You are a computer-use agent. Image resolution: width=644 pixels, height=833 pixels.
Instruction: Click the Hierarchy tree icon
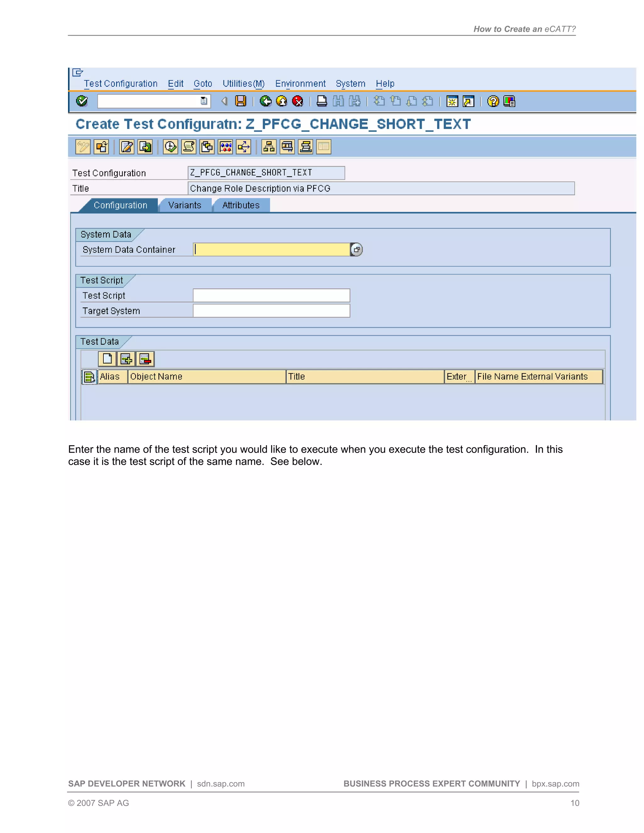269,147
